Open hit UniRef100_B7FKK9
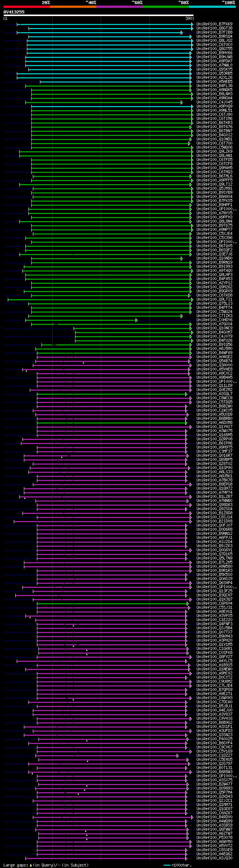Image resolution: width=239 pixels, height=868 pixels. coord(214,24)
